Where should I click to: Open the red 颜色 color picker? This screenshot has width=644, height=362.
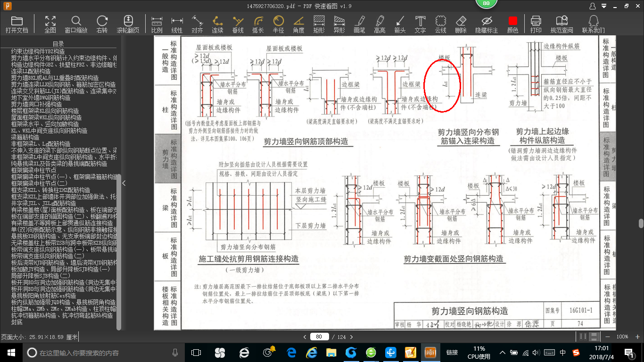[x=512, y=24]
